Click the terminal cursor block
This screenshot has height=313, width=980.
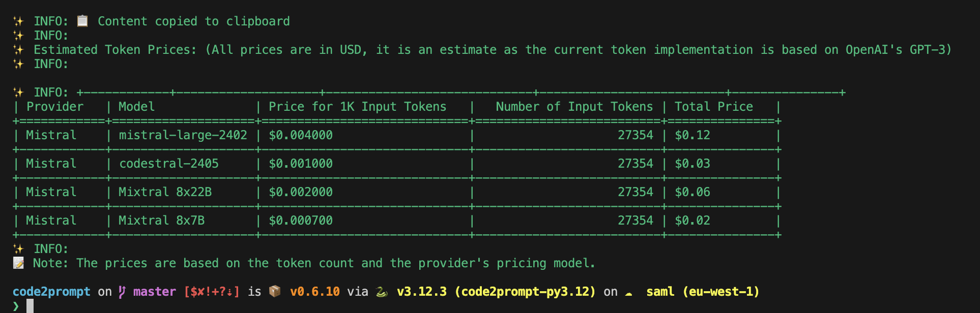click(30, 305)
